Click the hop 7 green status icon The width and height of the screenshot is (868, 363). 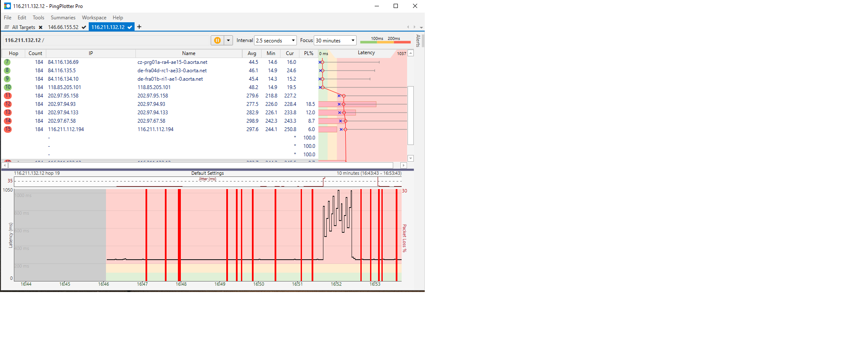point(7,62)
